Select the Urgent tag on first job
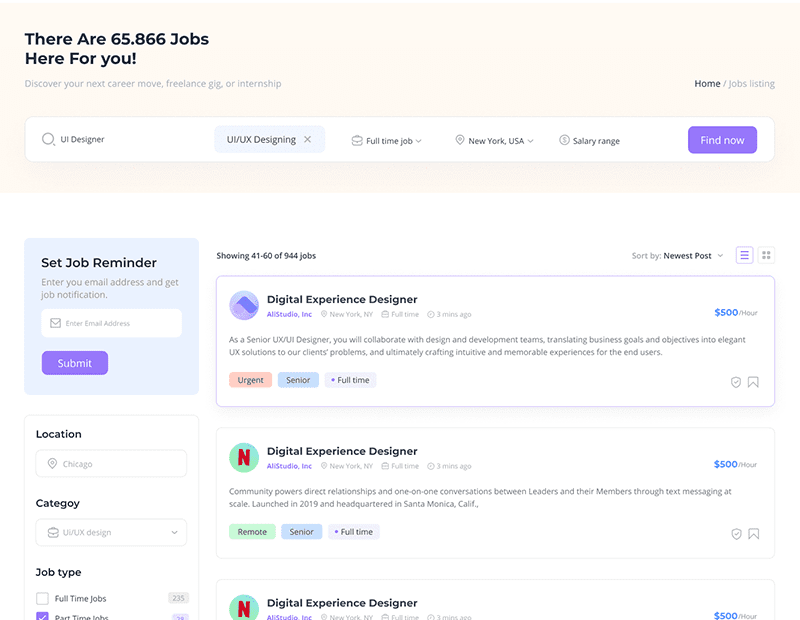Image resolution: width=800 pixels, height=620 pixels. tap(250, 380)
